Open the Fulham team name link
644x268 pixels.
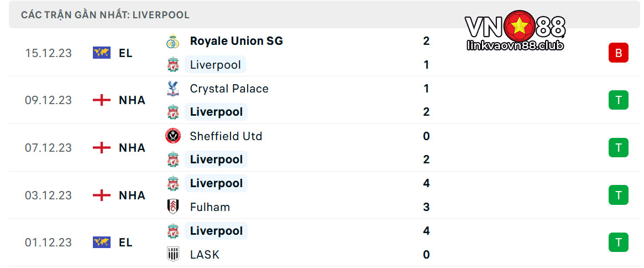(210, 207)
